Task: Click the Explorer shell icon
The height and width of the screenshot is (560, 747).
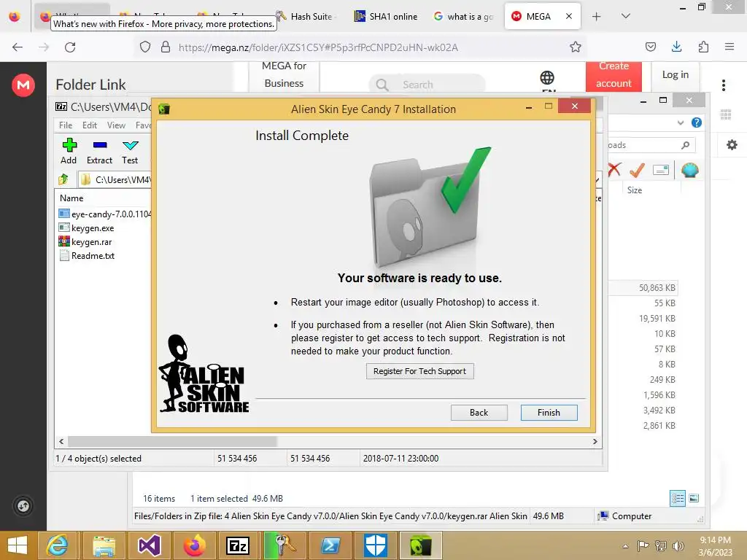Action: [690, 169]
